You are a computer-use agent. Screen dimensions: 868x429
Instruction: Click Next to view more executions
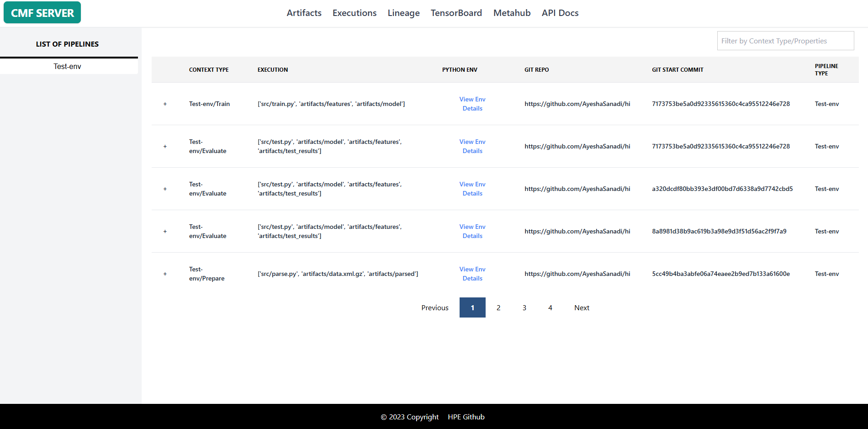(x=582, y=307)
